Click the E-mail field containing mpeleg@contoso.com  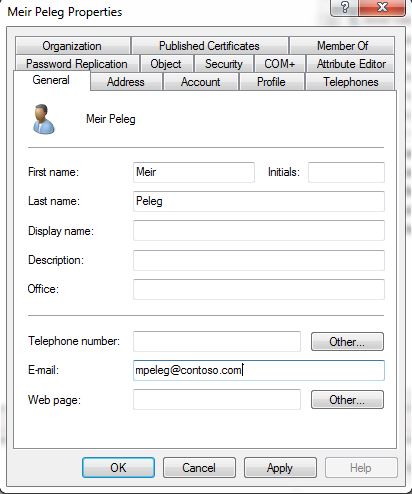pyautogui.click(x=259, y=370)
